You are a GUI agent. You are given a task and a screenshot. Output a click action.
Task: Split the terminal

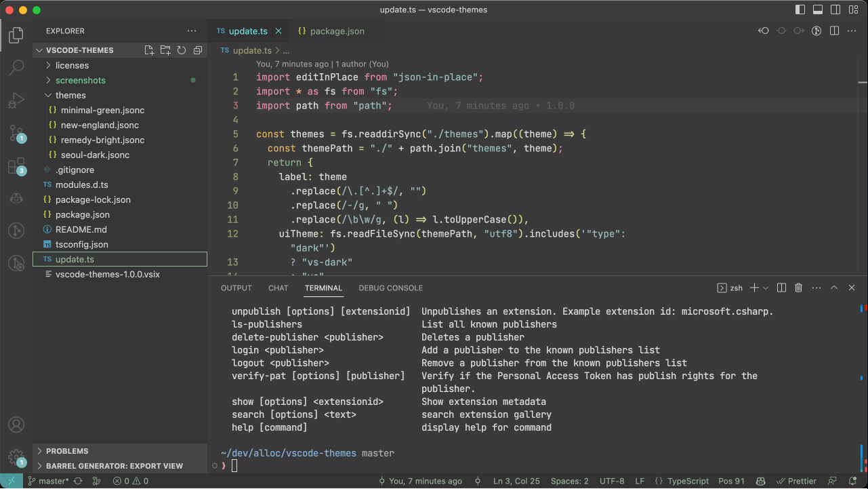coord(781,288)
